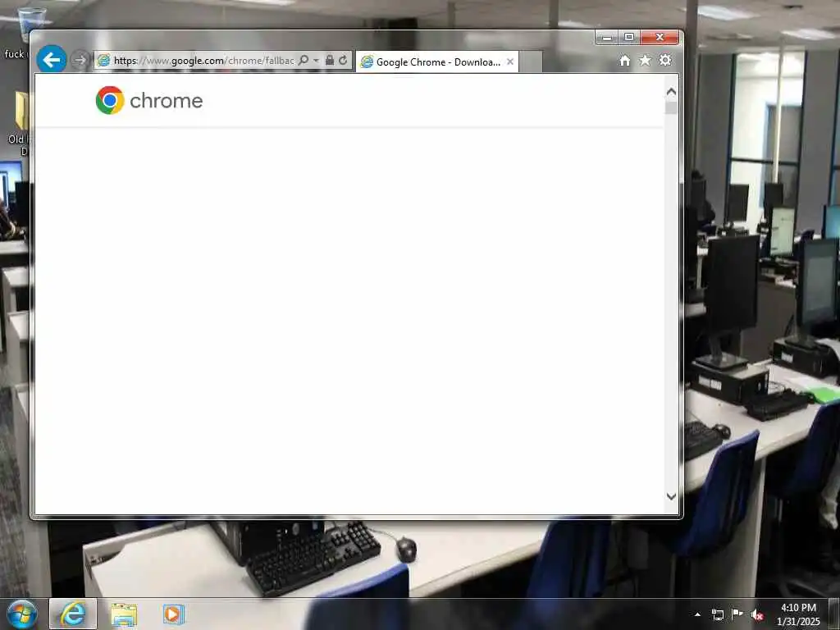Click the grey forward arrow button
Screen dimensions: 840x630
80,60
